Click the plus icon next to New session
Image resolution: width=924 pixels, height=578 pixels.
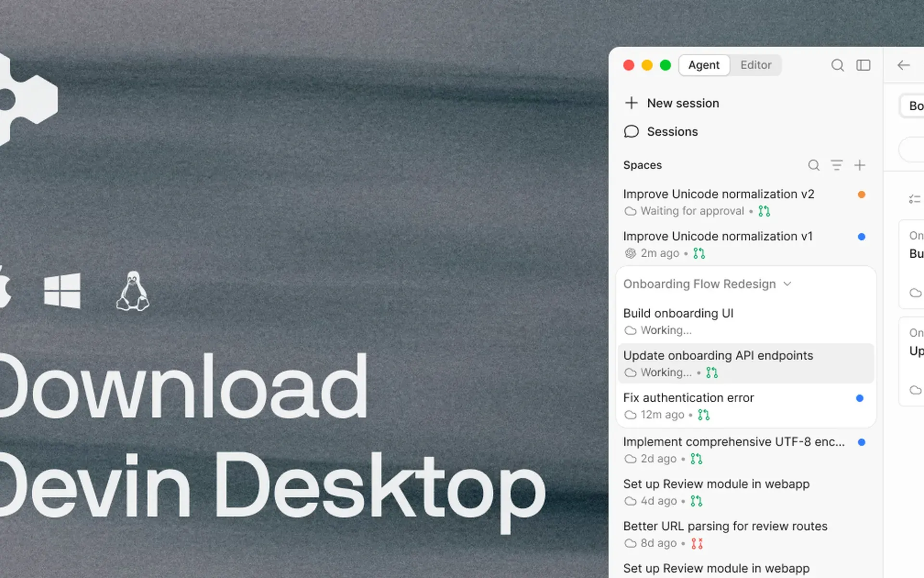631,103
